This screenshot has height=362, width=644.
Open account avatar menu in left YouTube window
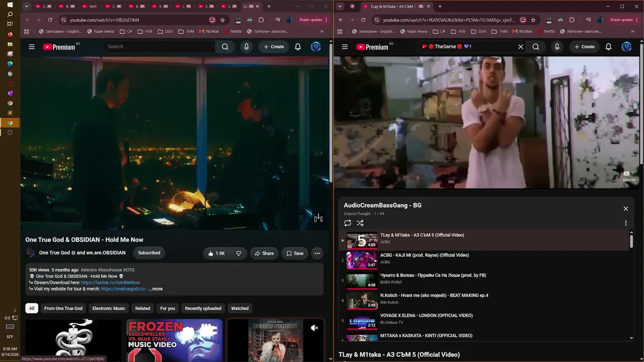tap(316, 47)
